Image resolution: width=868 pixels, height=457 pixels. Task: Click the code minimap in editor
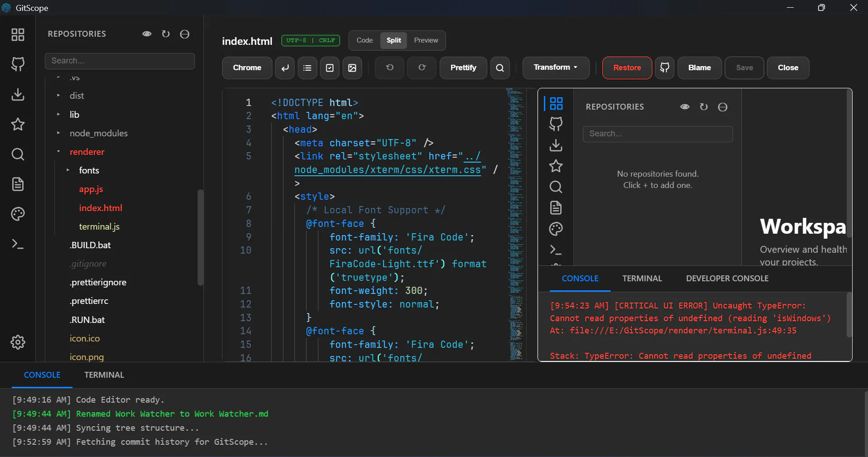515,224
